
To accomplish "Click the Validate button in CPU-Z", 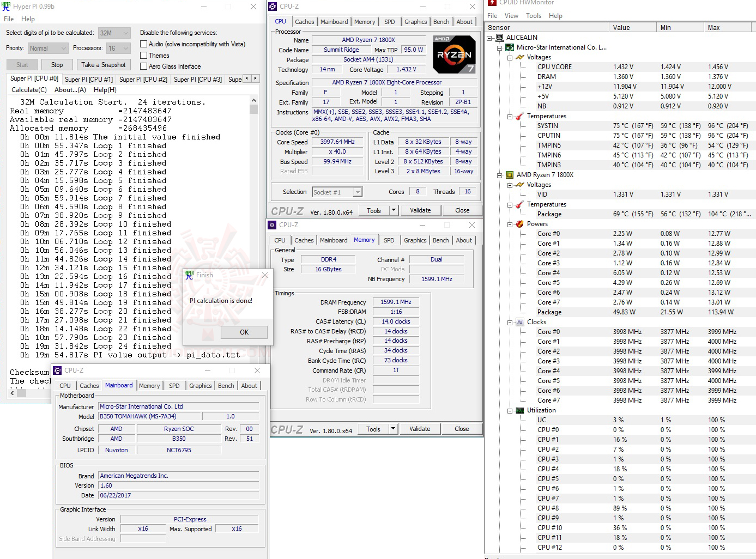I will point(420,210).
